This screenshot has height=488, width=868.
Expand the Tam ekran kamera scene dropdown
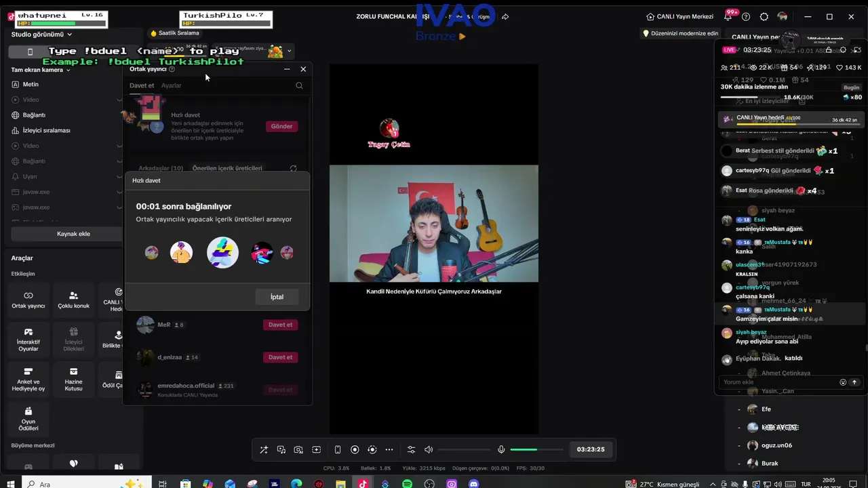click(41, 70)
